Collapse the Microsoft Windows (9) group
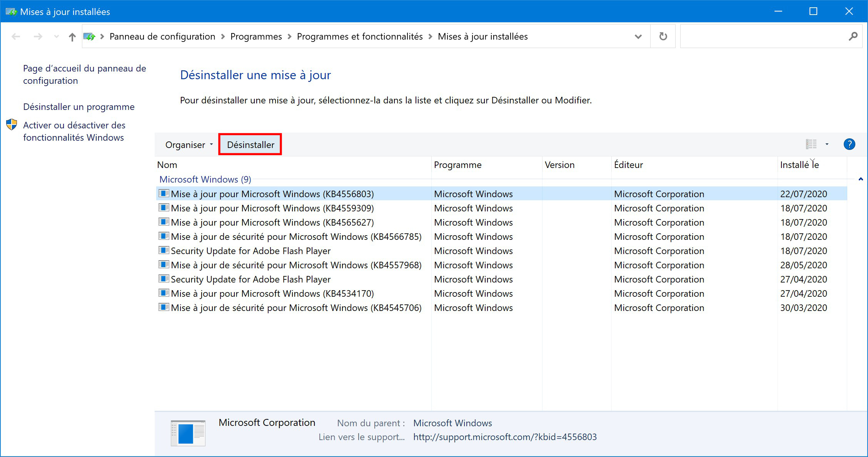Screen dimensions: 868x457 pyautogui.click(x=861, y=179)
